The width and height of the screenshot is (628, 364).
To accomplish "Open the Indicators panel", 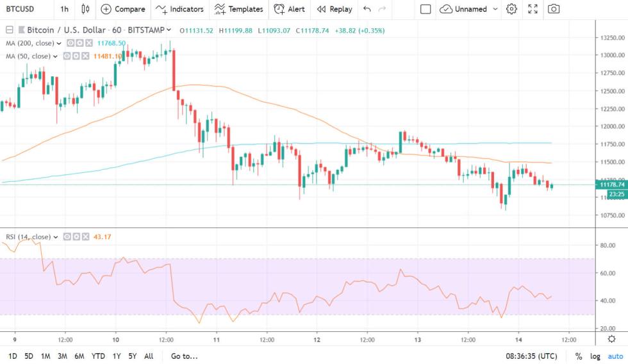I will coord(179,9).
